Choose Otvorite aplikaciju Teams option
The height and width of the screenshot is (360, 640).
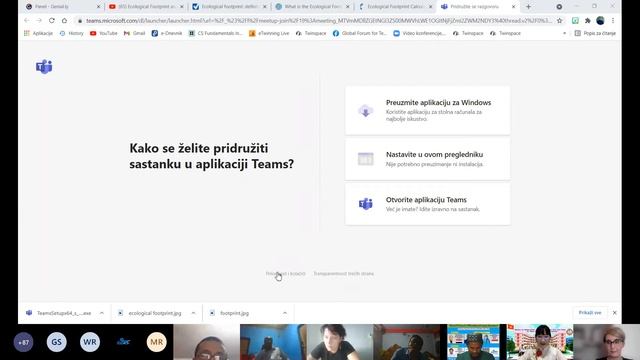[x=428, y=204]
